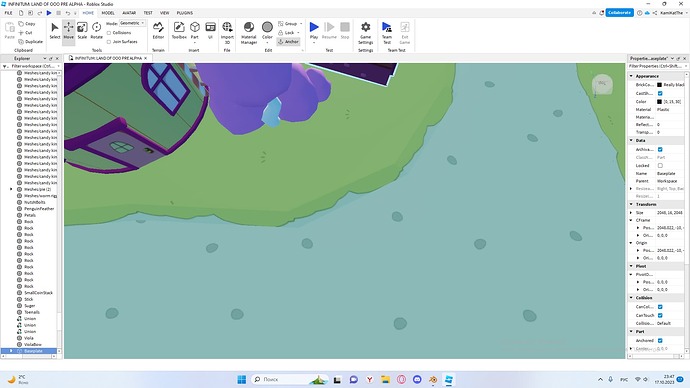Open File Explorer from the taskbar
This screenshot has width=690, height=388.
[x=385, y=379]
